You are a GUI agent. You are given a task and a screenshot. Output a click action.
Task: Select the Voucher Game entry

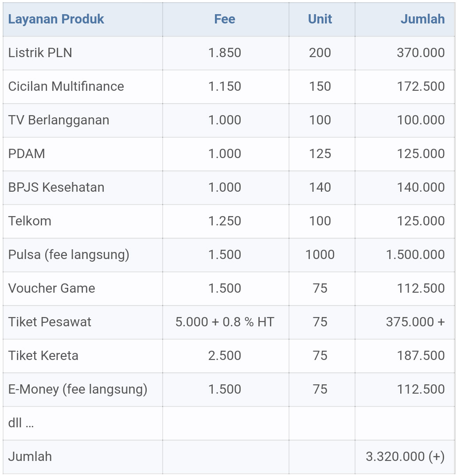tap(52, 288)
